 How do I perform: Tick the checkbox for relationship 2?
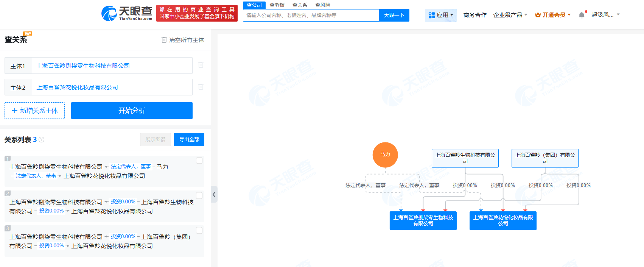point(199,195)
